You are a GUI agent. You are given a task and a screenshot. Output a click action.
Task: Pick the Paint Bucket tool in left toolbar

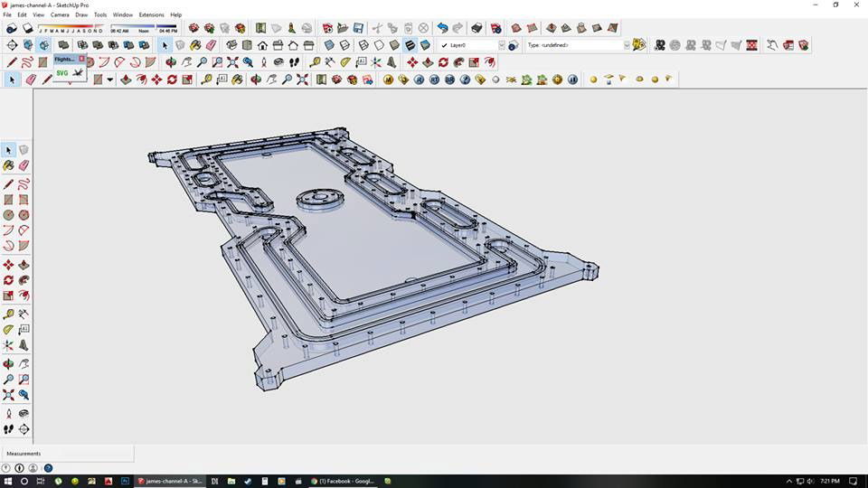pyautogui.click(x=8, y=165)
